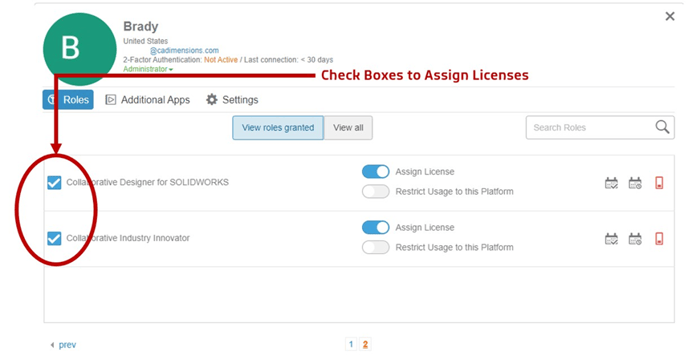Go to the prev page link

tap(64, 345)
